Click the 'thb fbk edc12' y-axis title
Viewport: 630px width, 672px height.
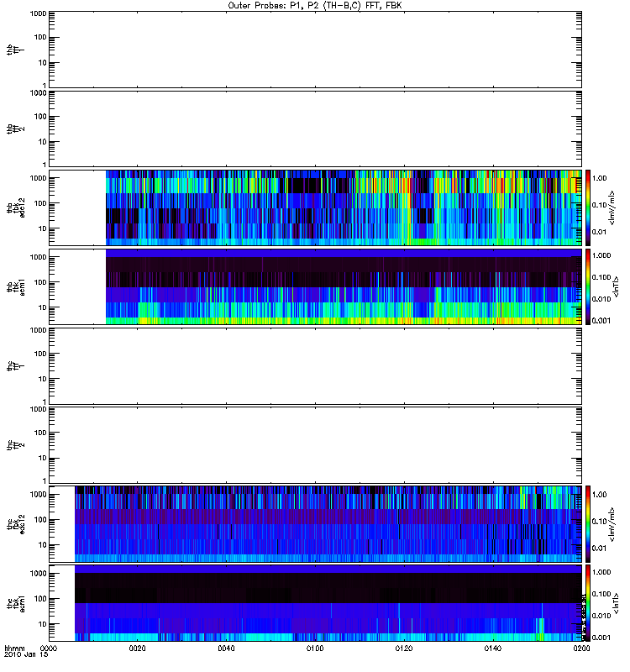tap(16, 207)
